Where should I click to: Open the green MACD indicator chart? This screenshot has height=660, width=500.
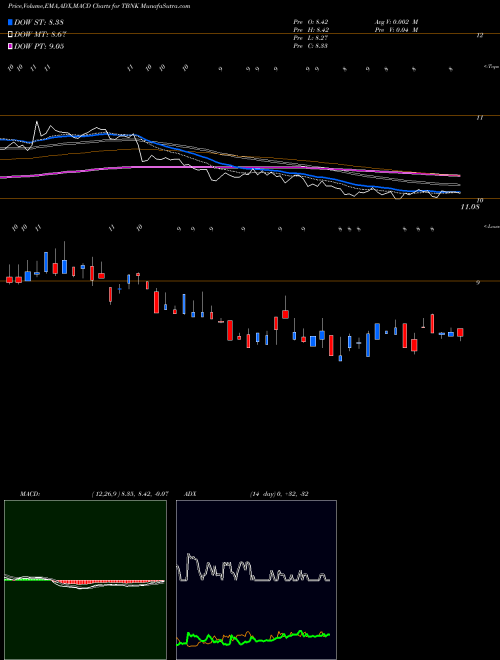85,580
